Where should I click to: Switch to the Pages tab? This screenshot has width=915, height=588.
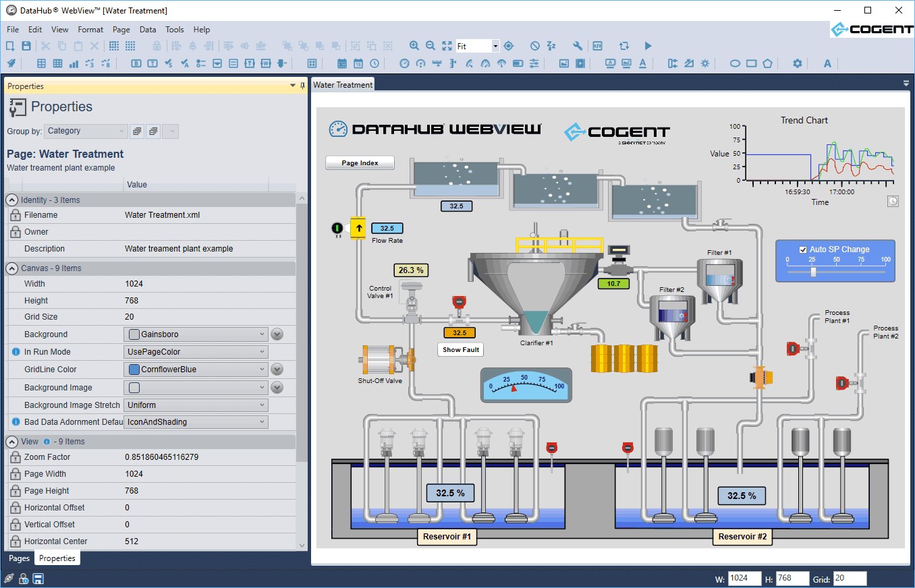(19, 558)
